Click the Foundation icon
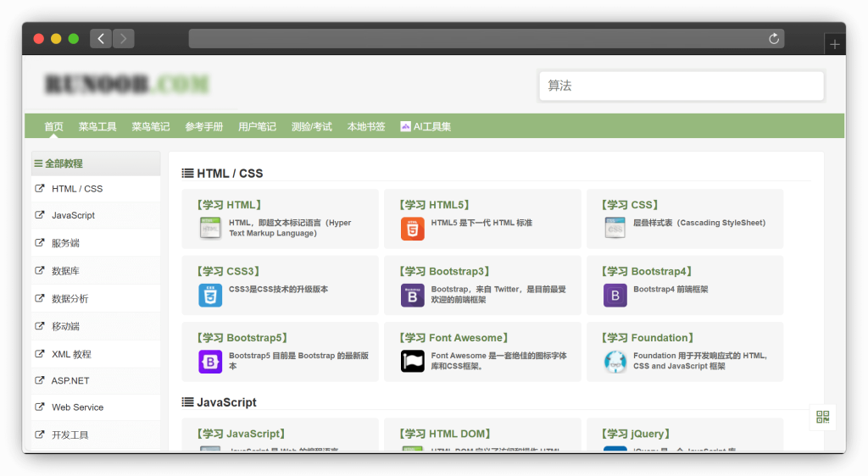868x476 pixels. [615, 362]
